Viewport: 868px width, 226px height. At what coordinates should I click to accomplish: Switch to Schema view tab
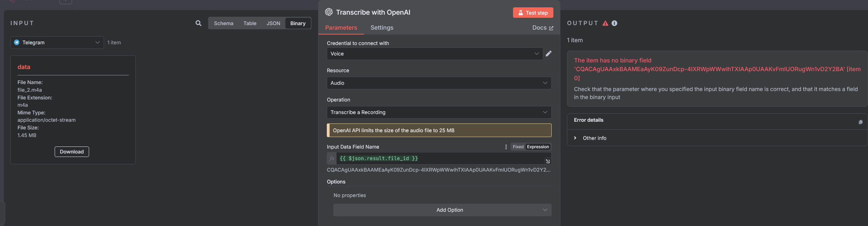[223, 23]
